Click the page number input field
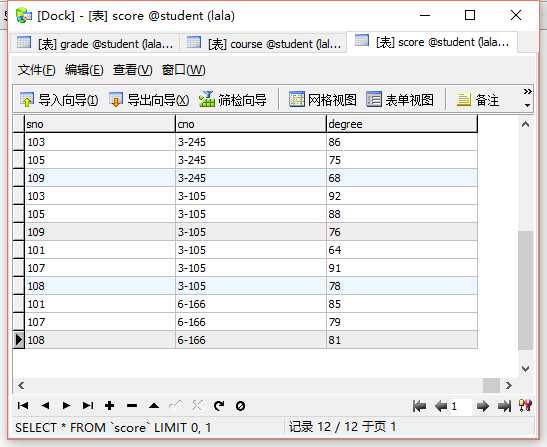 point(461,406)
